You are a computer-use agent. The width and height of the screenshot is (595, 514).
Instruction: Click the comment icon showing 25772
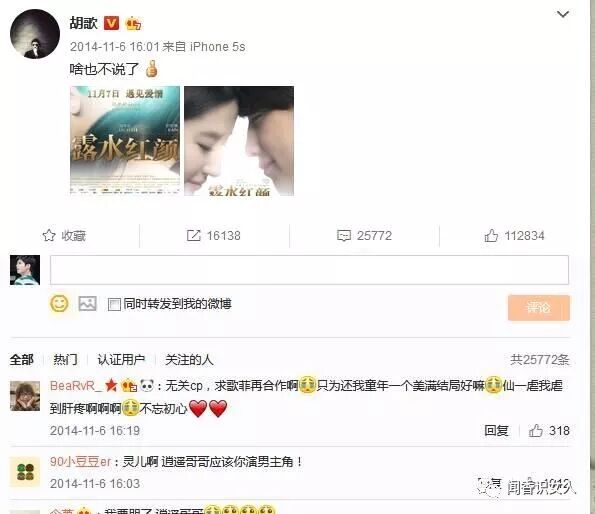[x=344, y=236]
